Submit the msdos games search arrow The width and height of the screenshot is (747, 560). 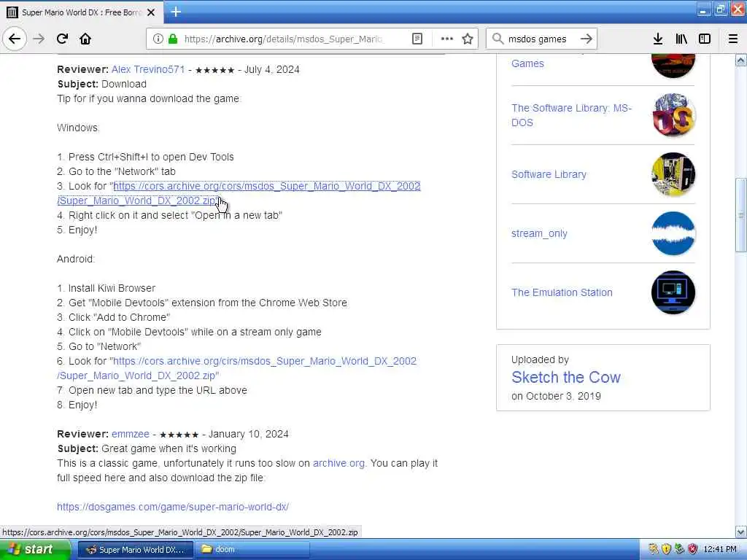pos(587,39)
